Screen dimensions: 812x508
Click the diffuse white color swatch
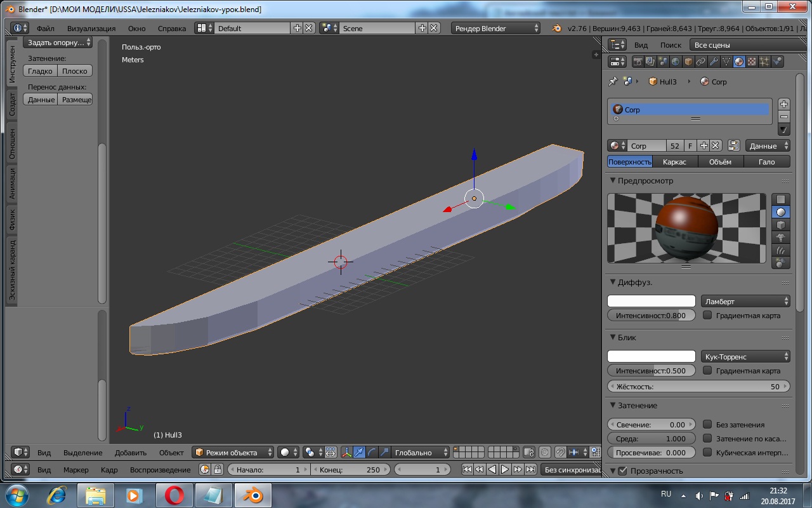(652, 301)
